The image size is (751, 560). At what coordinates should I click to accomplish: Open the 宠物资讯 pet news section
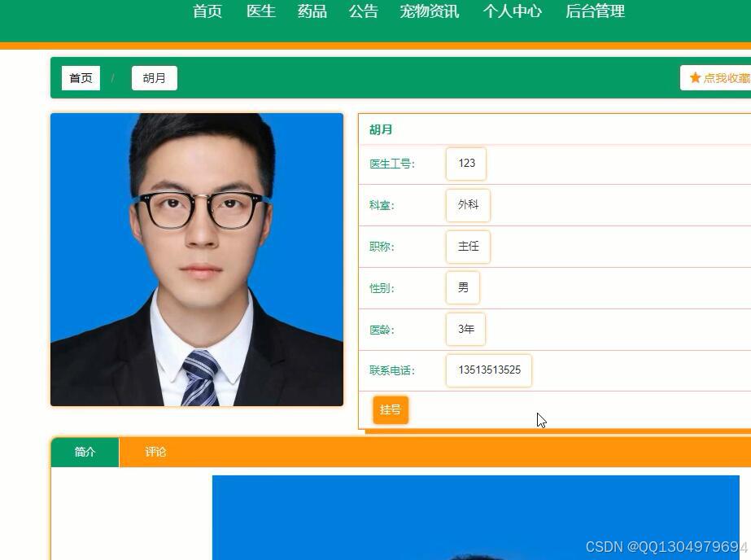(429, 11)
